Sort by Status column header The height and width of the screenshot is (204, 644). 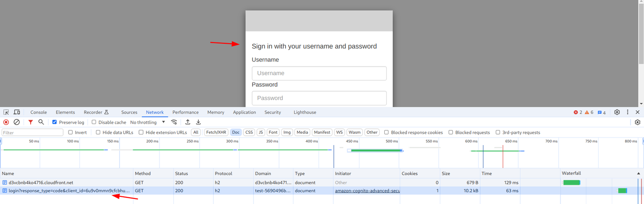pos(193,173)
